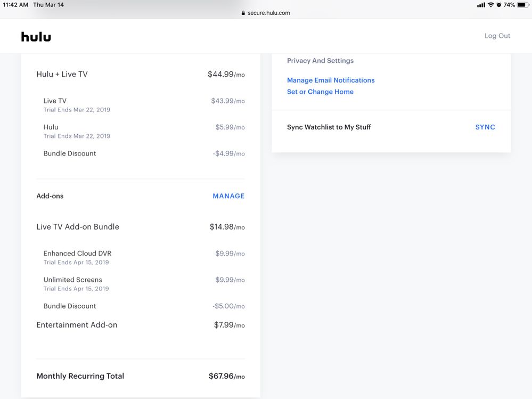Open Manage Email Notifications link
Viewport: 532px width, 399px height.
click(331, 80)
